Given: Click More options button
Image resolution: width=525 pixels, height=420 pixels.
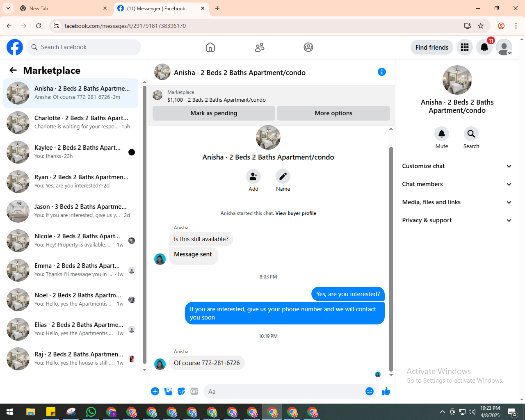Looking at the screenshot, I should pos(333,113).
